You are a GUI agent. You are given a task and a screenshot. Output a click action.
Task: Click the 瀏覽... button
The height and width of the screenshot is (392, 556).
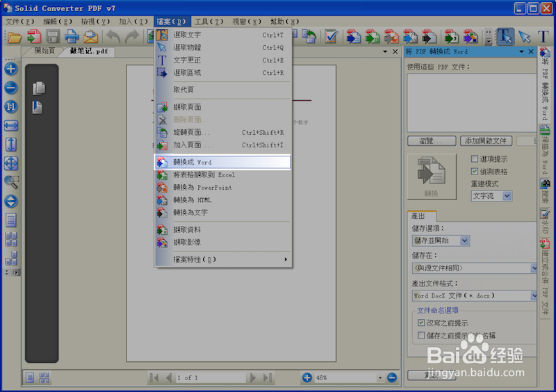click(432, 141)
